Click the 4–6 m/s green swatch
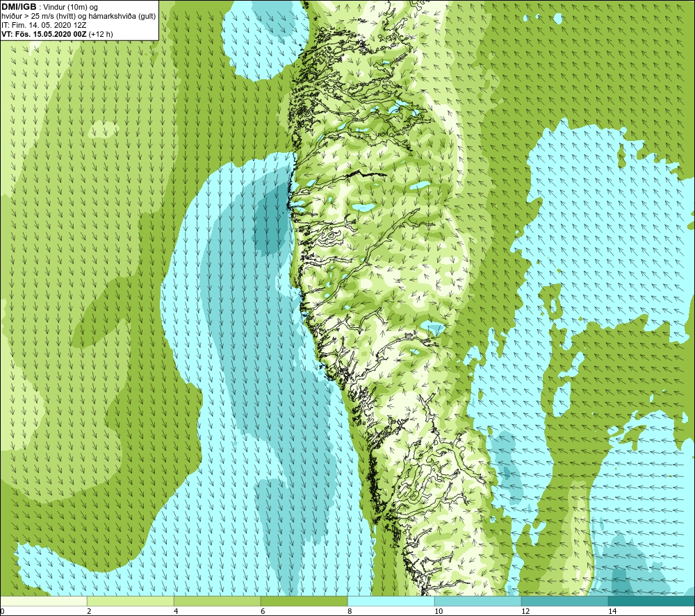The image size is (695, 616). (x=217, y=601)
